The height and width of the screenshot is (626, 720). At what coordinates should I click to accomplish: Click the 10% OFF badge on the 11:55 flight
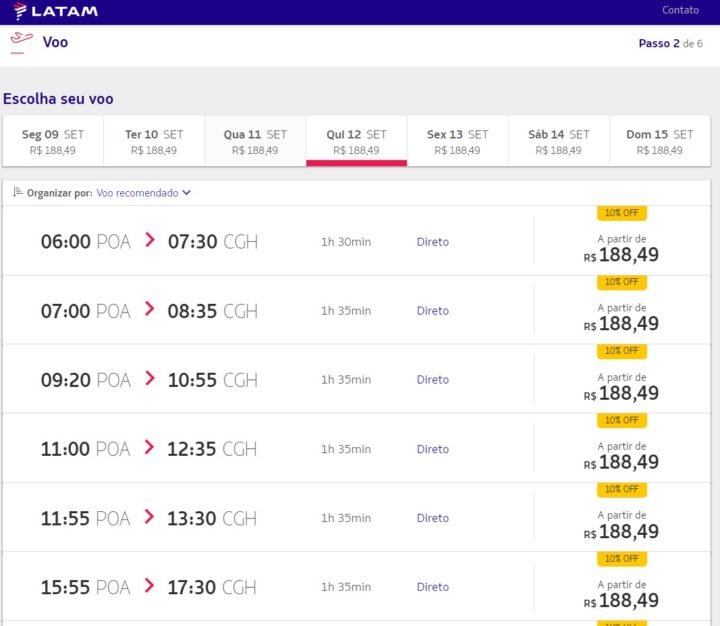pos(622,489)
